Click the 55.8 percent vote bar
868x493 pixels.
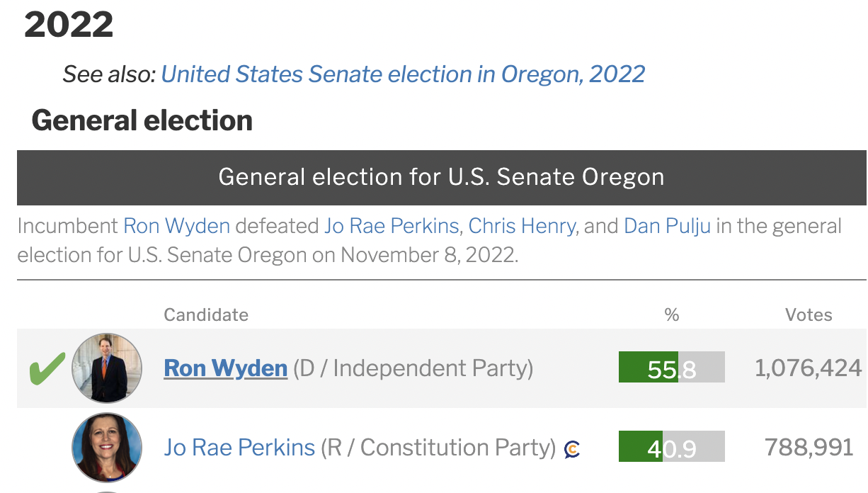pos(672,367)
